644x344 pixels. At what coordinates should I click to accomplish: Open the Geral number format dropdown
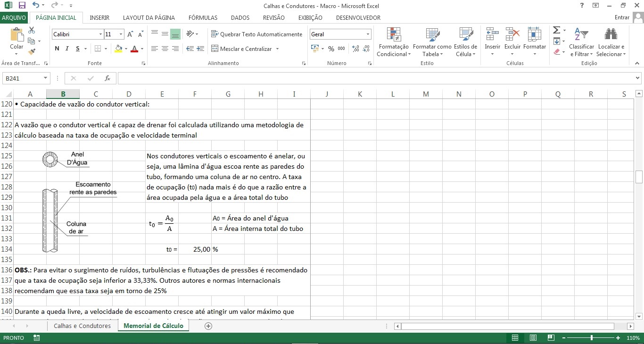point(368,34)
